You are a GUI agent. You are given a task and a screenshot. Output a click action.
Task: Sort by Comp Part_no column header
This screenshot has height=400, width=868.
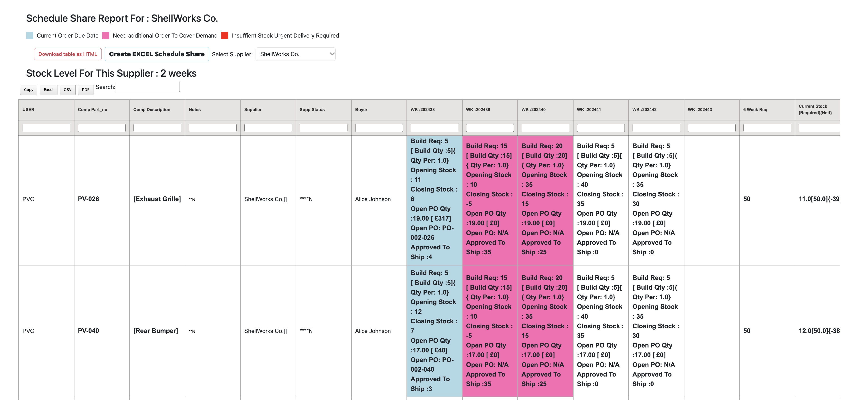pos(93,110)
